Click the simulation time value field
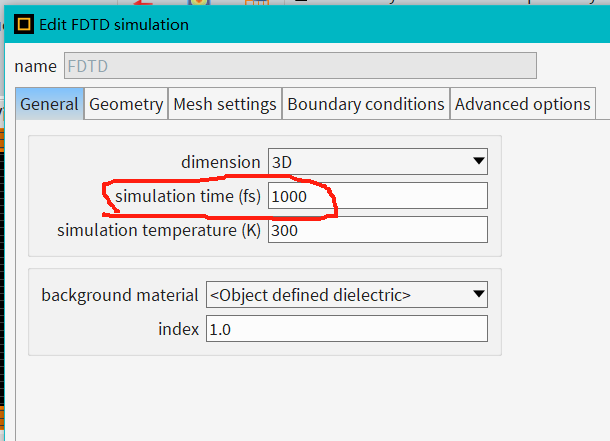 coord(377,196)
